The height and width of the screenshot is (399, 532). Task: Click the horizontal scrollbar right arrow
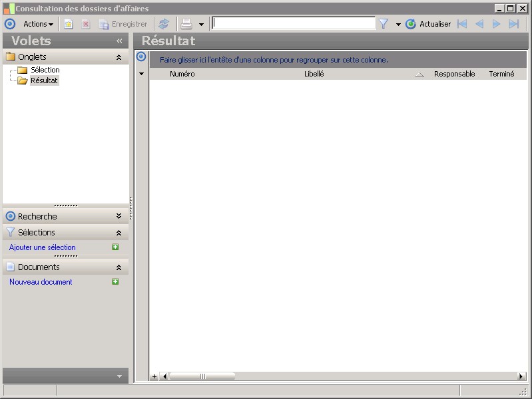click(x=521, y=376)
